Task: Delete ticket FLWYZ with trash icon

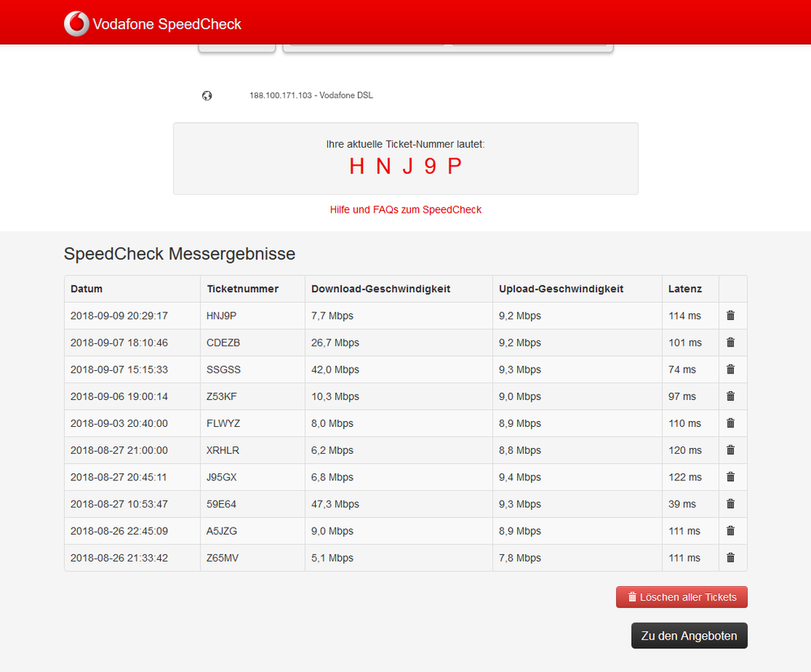Action: (731, 423)
